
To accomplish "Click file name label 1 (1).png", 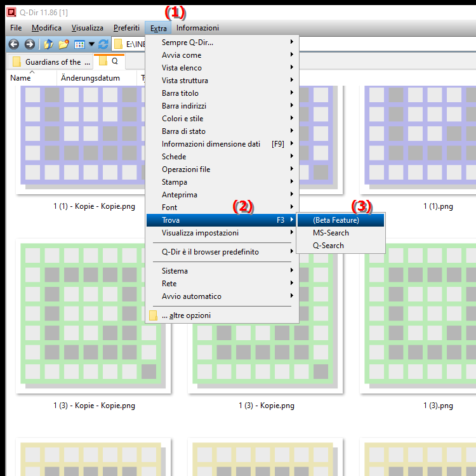I will pyautogui.click(x=438, y=206).
